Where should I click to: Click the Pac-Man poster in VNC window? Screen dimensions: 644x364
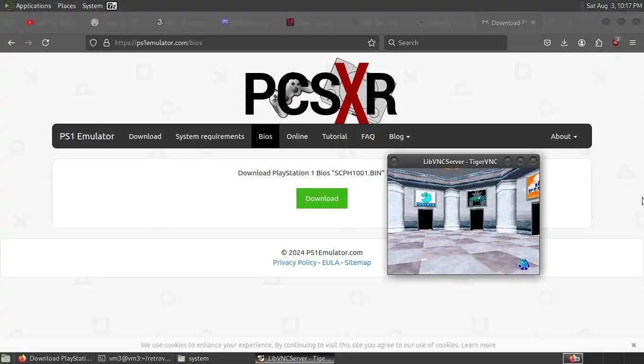[x=426, y=198]
